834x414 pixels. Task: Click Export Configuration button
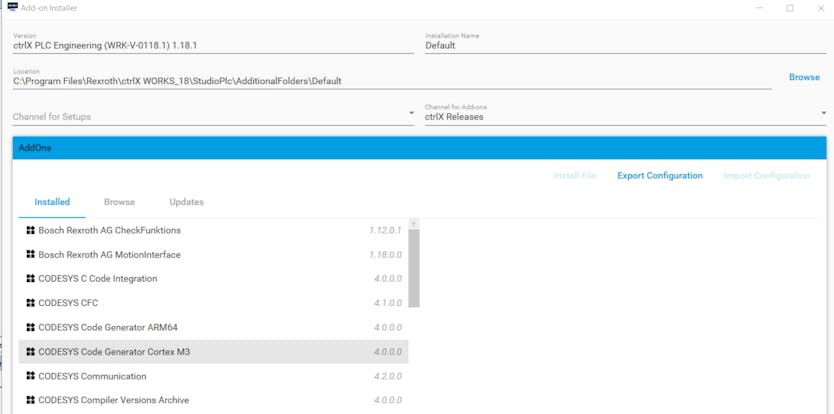[x=659, y=176]
